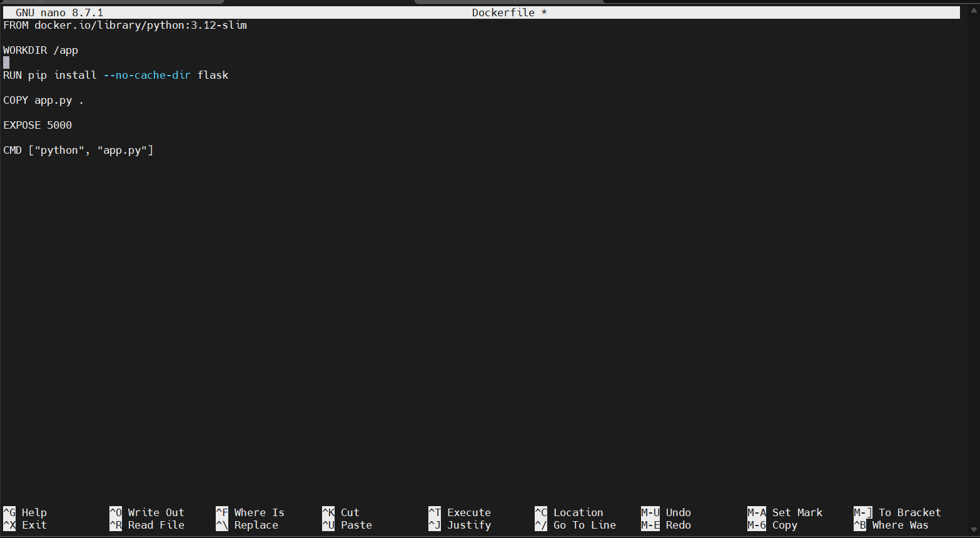The width and height of the screenshot is (980, 538).
Task: Click the Paste shortcut
Action: point(347,525)
